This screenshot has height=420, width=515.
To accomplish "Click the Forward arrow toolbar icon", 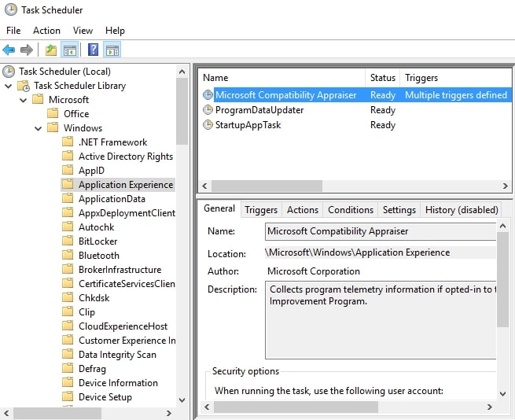I will pyautogui.click(x=26, y=50).
